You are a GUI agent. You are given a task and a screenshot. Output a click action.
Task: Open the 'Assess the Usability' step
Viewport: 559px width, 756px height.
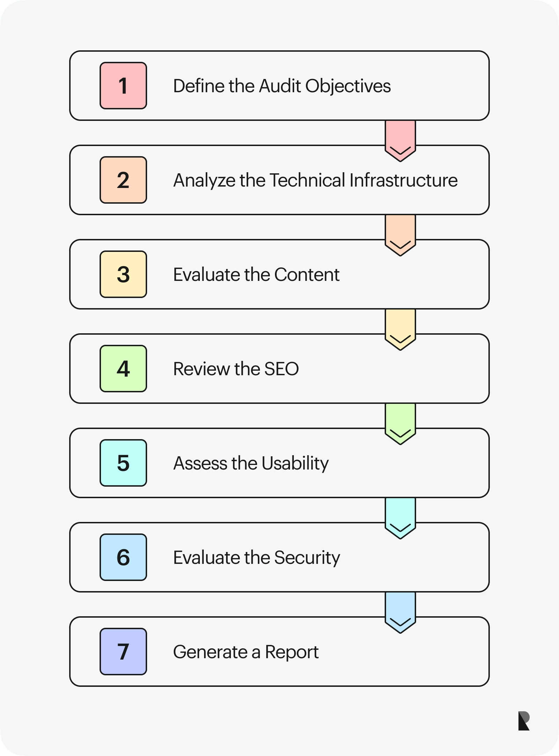pos(251,463)
